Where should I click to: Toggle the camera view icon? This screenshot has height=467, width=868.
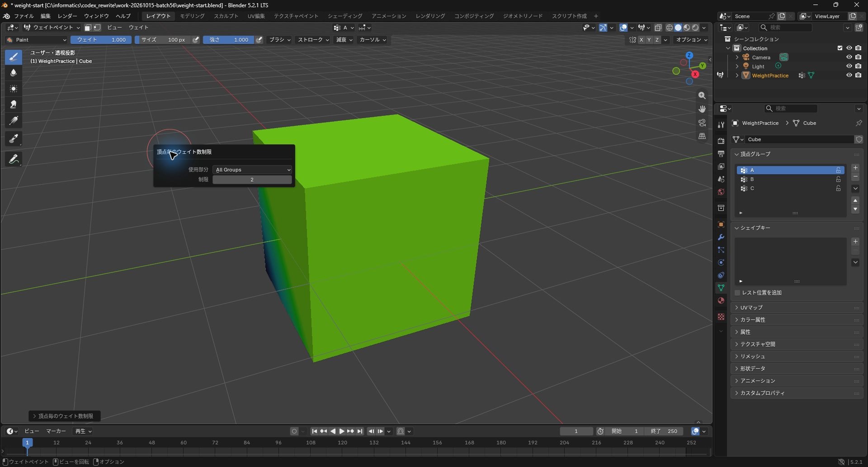click(x=702, y=123)
